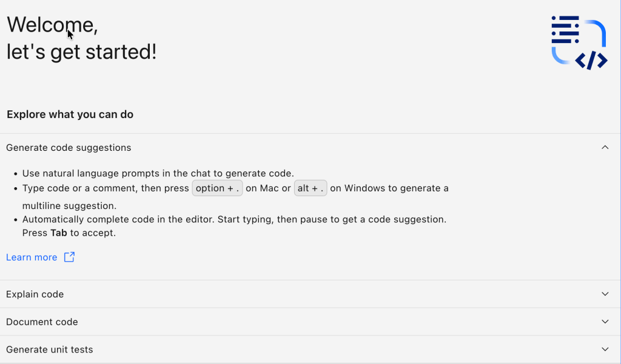
Task: Collapse Generate code suggestions using its chevron
Action: click(605, 148)
